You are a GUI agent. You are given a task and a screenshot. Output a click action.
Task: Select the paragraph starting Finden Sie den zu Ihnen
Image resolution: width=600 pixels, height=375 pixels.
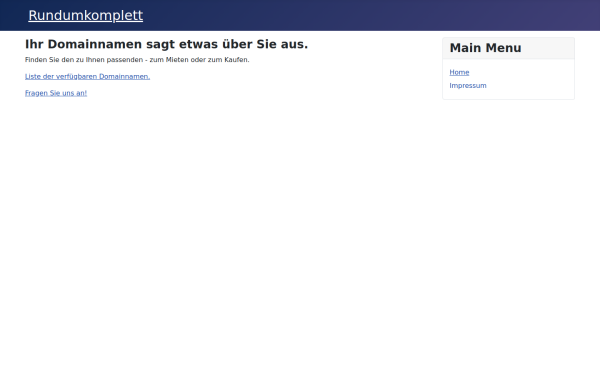point(137,60)
